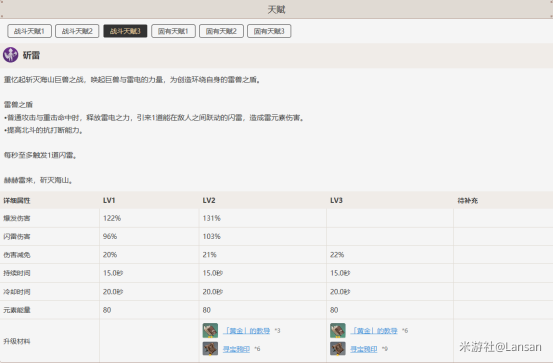Click the 元素能量 row label
This screenshot has height=364, width=553.
coord(17,310)
